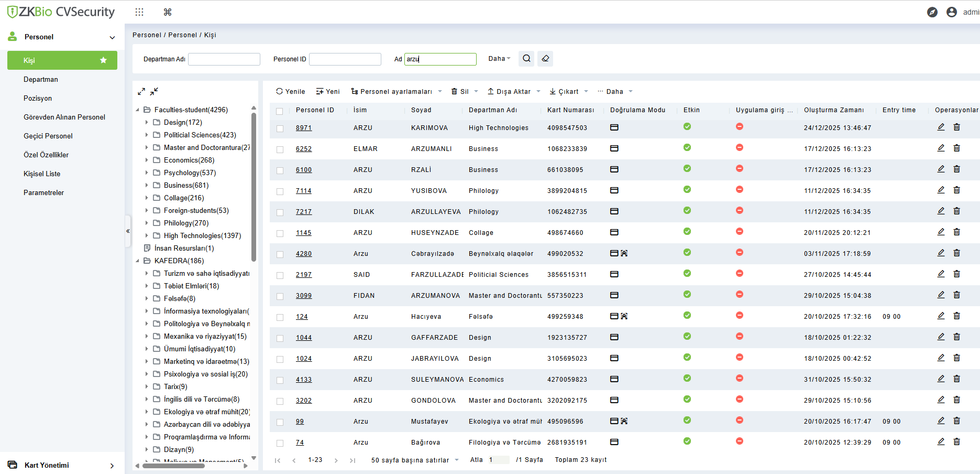980x474 pixels.
Task: Open Departman in the sidebar menu
Action: click(x=41, y=79)
